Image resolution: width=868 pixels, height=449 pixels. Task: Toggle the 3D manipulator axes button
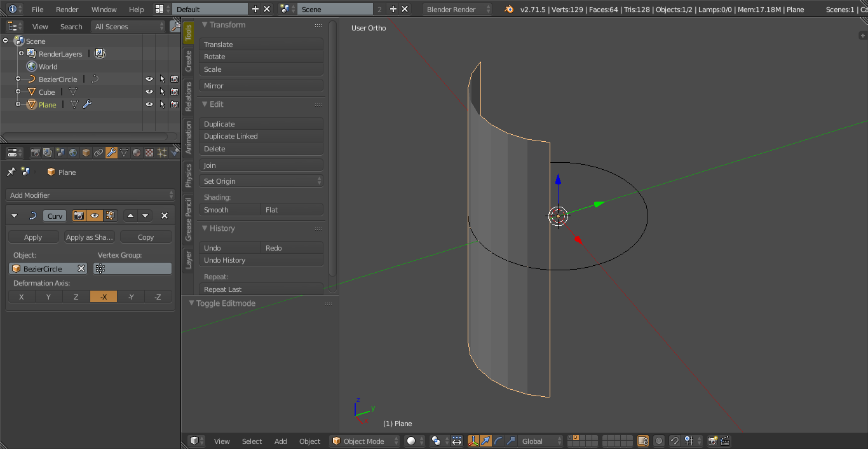473,441
